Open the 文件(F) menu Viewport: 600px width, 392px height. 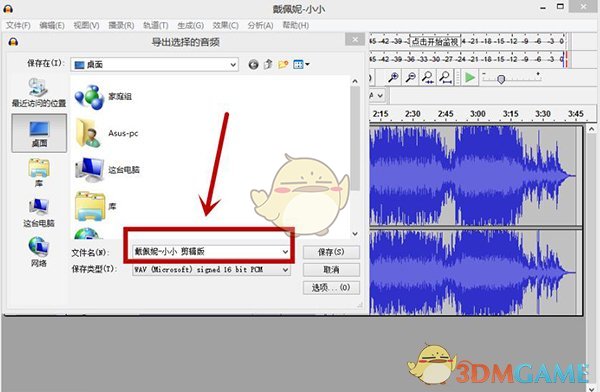click(18, 25)
